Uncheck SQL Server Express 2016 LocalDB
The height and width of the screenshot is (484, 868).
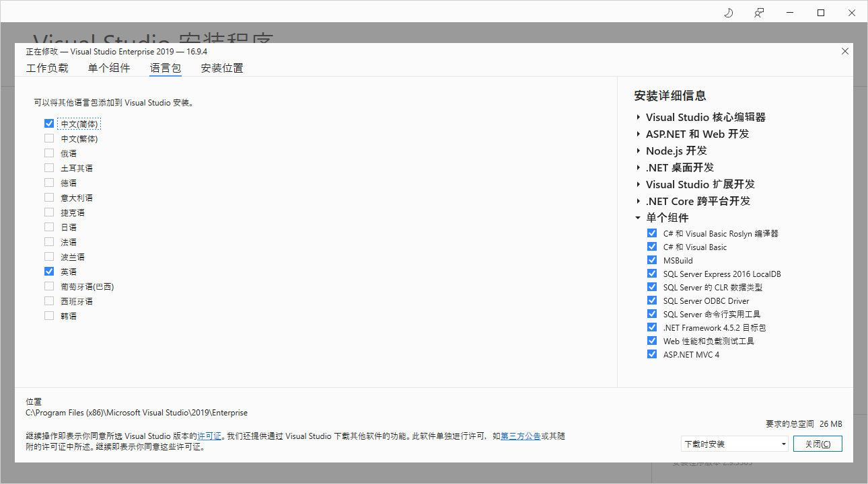(x=651, y=274)
